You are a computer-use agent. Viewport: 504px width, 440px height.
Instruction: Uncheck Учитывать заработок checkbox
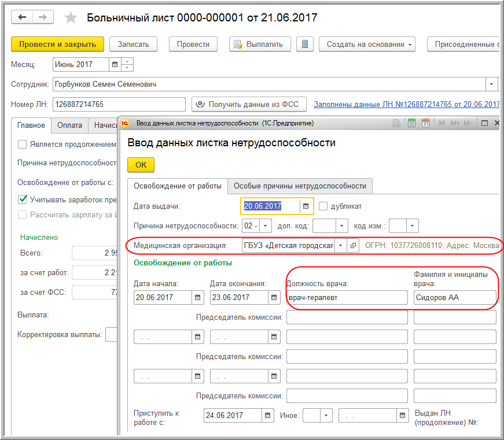[23, 199]
